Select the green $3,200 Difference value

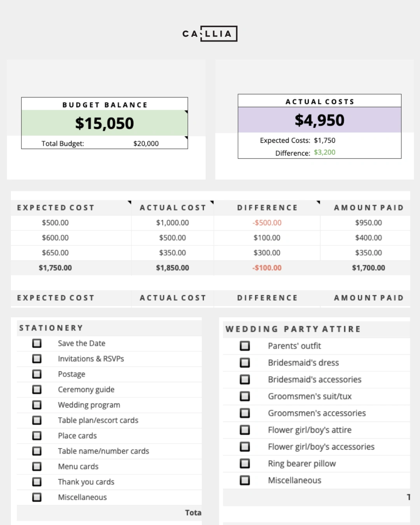pos(325,152)
